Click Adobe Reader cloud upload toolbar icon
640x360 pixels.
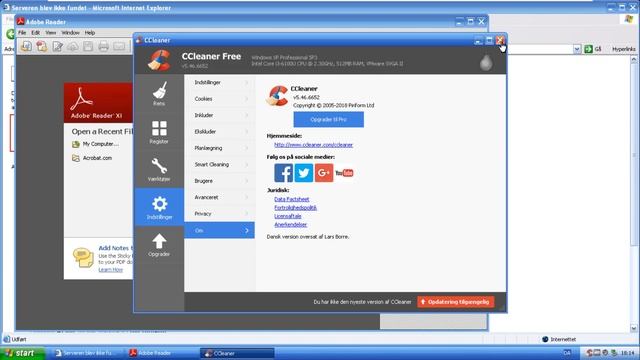(x=73, y=46)
